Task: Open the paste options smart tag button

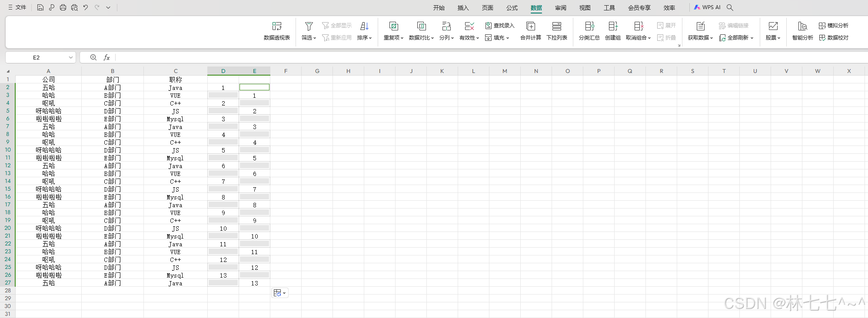Action: (279, 293)
